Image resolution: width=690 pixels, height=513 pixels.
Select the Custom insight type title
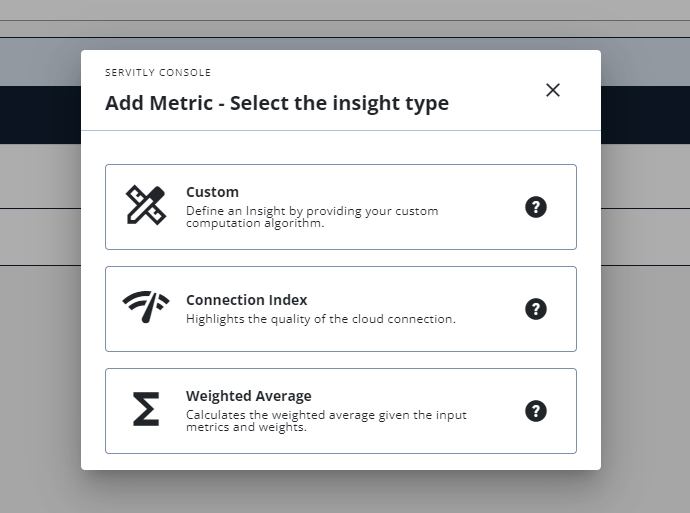pyautogui.click(x=212, y=192)
